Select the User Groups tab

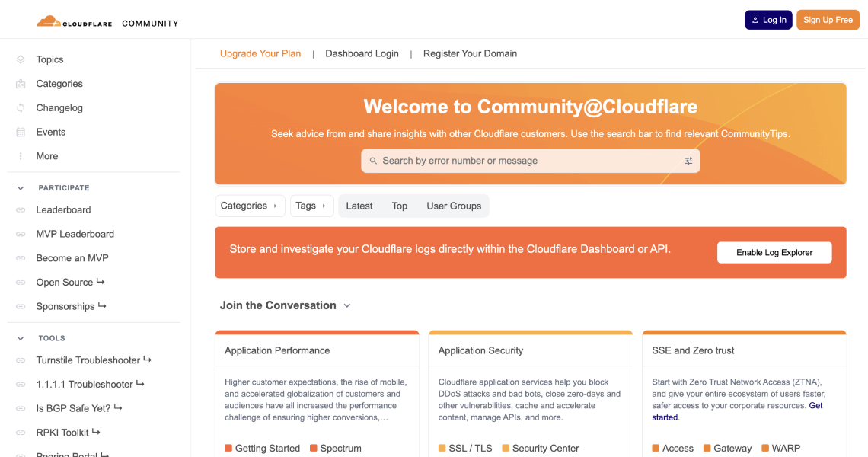click(454, 206)
